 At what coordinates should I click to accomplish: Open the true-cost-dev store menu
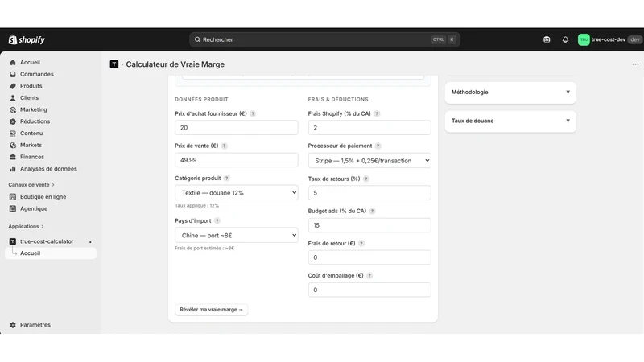click(x=609, y=39)
